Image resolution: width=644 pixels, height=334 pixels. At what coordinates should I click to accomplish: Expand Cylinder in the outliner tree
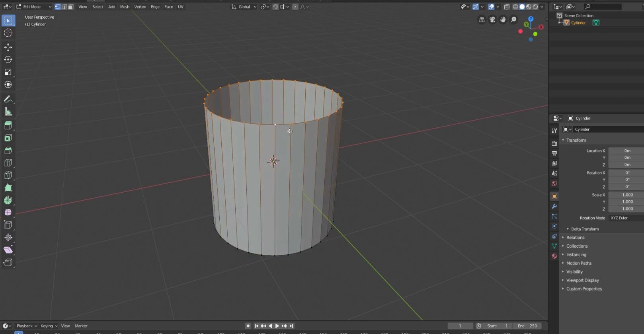tap(560, 23)
